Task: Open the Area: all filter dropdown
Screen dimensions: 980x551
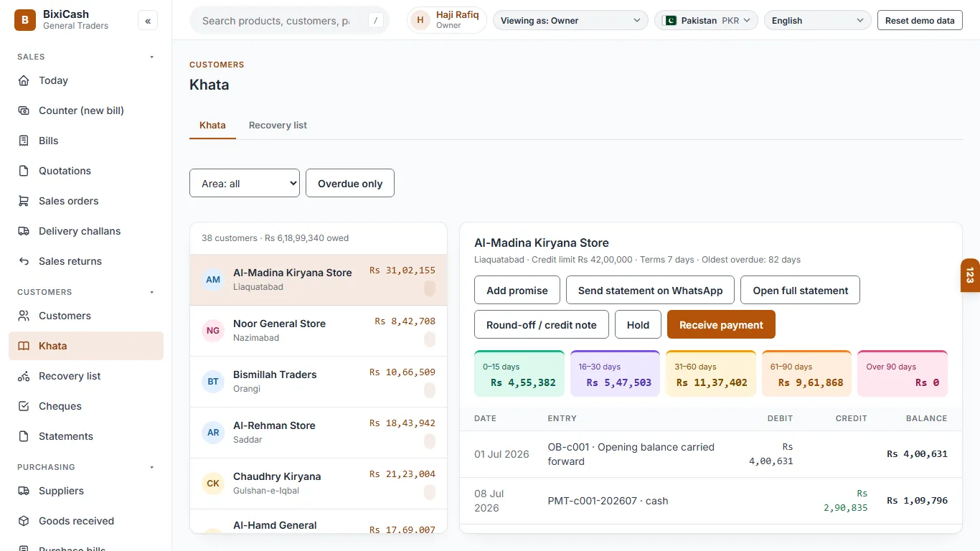Action: coord(245,183)
